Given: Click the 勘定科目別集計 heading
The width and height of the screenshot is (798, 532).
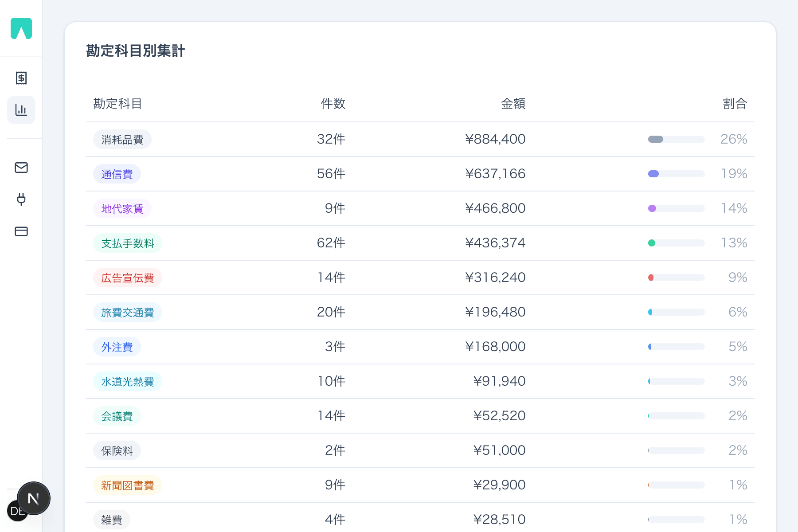Looking at the screenshot, I should click(x=136, y=51).
